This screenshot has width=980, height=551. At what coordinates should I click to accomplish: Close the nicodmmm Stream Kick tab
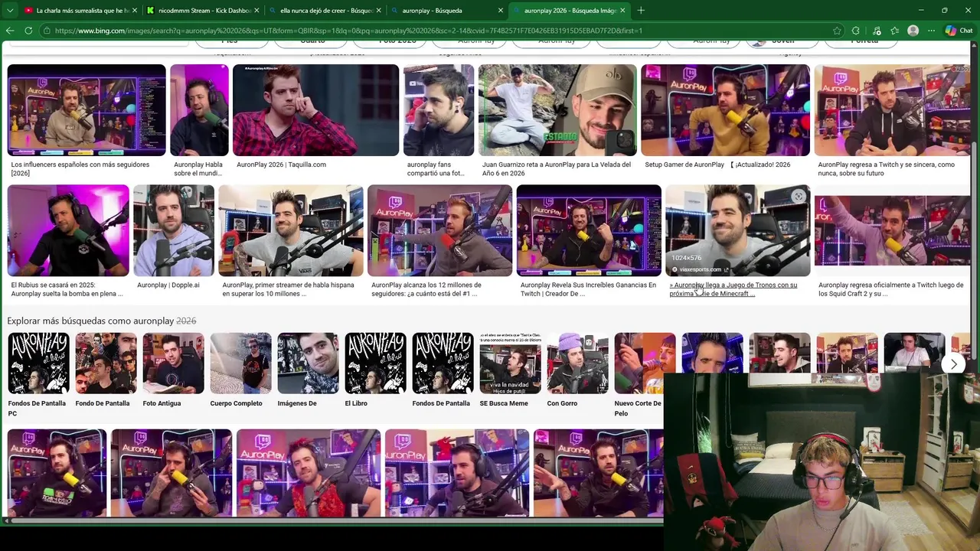[257, 11]
